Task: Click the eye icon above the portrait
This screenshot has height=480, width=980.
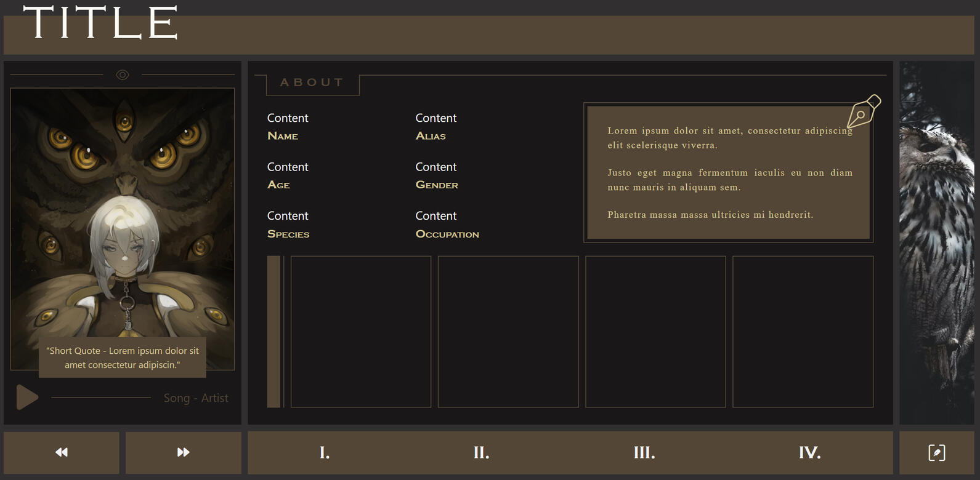Action: point(123,75)
